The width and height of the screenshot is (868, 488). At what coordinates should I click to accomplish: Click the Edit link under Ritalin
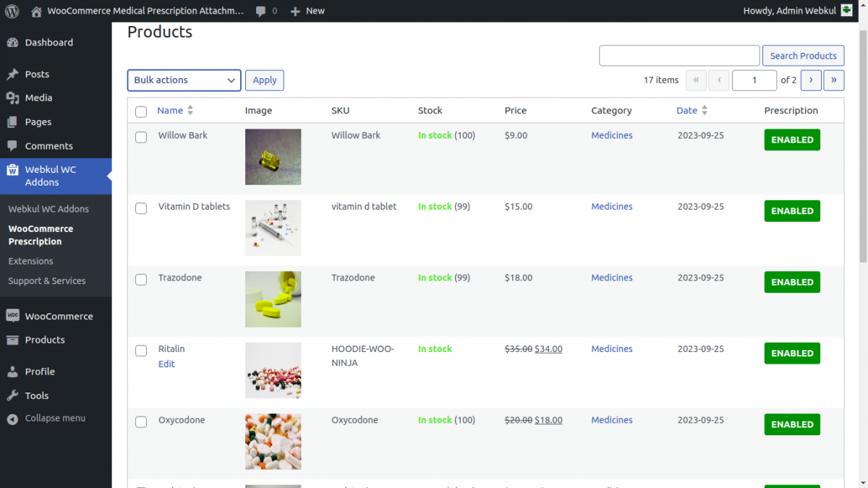166,364
